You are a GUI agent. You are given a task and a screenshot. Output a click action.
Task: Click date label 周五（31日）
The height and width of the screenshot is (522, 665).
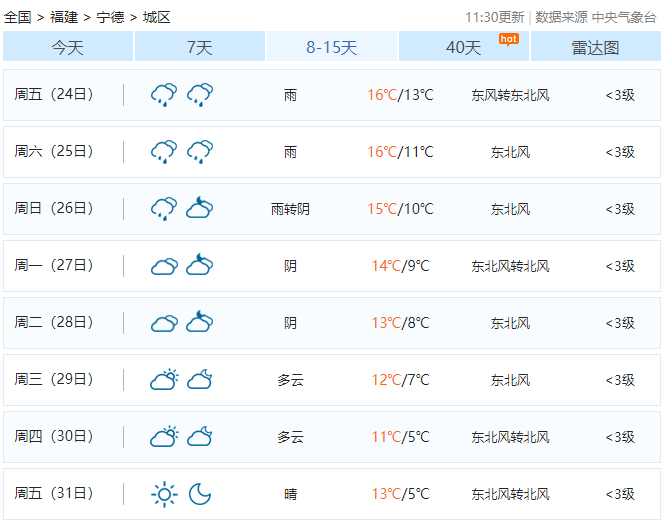(54, 493)
